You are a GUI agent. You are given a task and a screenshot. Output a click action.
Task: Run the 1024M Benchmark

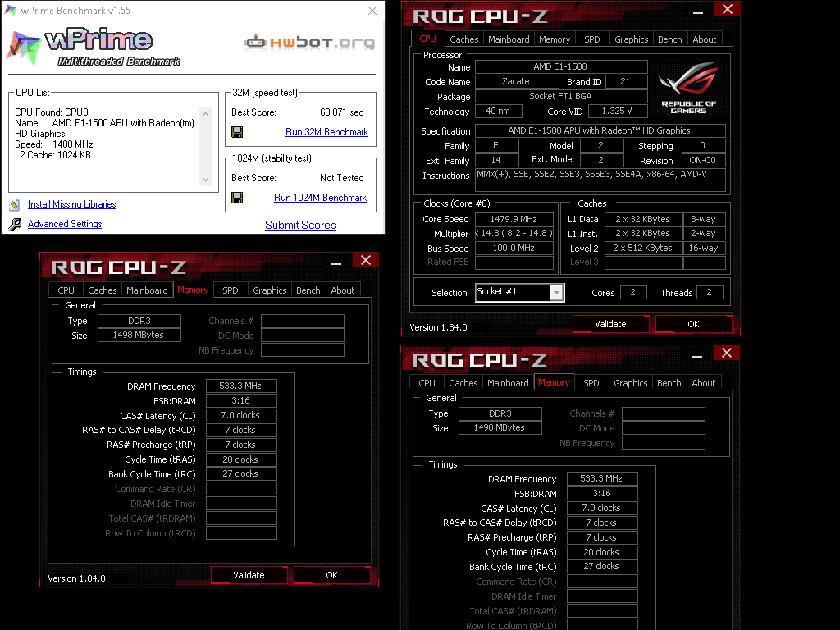coord(321,198)
